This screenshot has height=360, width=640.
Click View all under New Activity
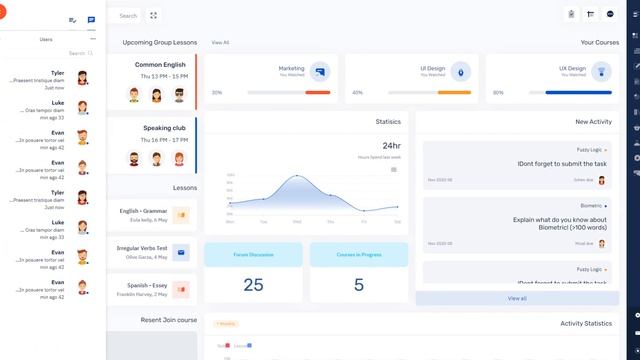coord(517,298)
